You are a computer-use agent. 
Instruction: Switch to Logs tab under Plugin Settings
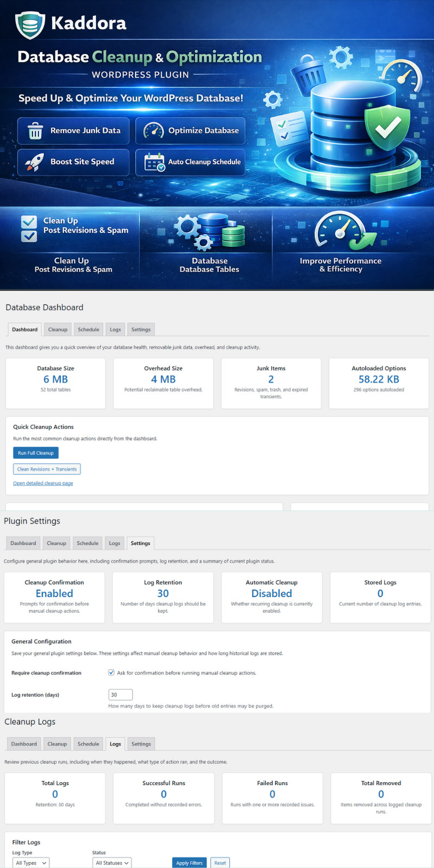click(x=114, y=543)
